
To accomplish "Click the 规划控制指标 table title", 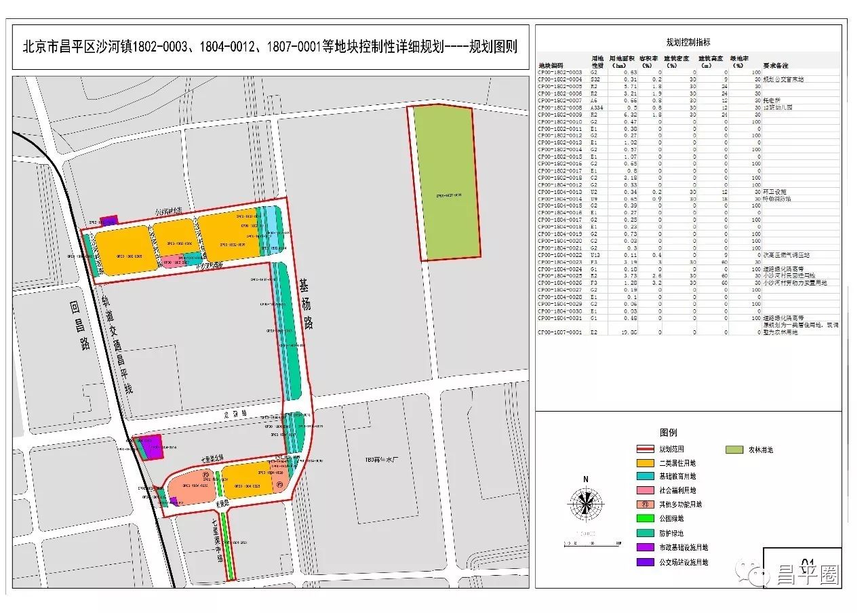I will coord(688,41).
